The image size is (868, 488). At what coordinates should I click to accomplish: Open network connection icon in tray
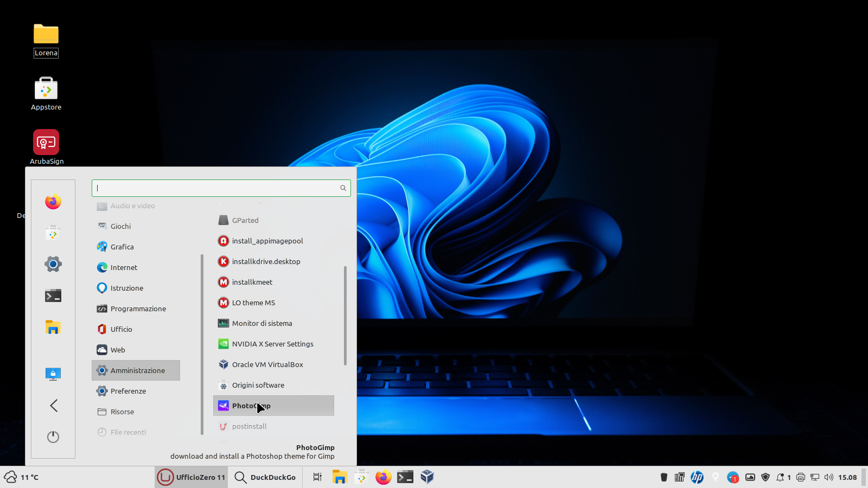click(x=814, y=477)
